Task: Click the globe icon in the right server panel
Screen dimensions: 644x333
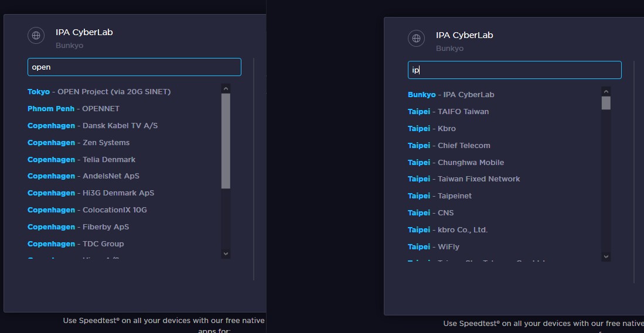Action: tap(416, 39)
